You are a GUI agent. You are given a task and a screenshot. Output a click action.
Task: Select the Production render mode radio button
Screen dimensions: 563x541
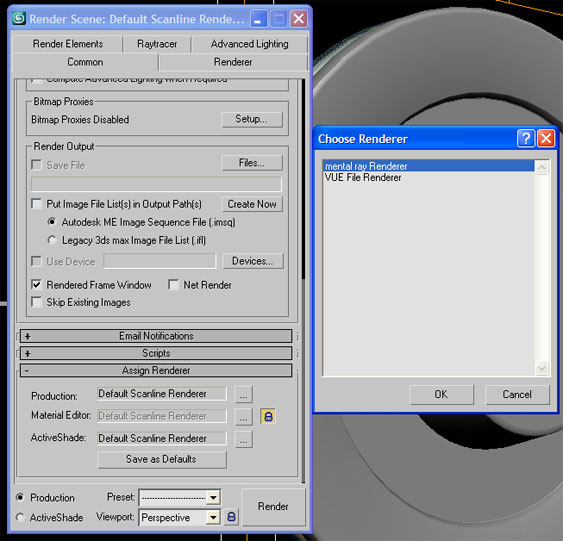point(20,497)
